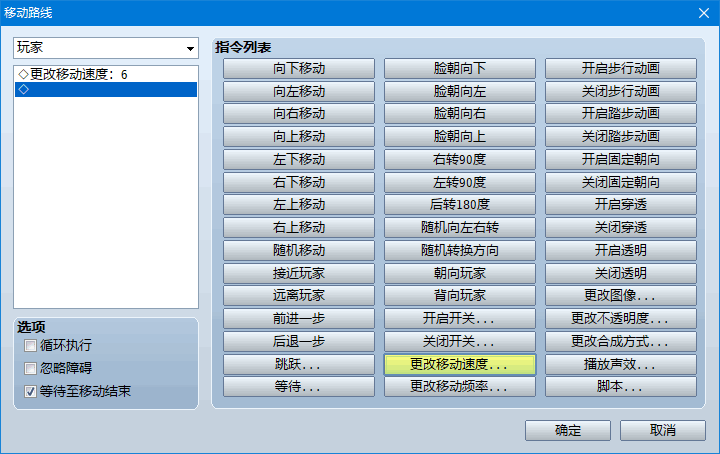Insert 随机向左右转 command
This screenshot has width=720, height=454.
460,228
